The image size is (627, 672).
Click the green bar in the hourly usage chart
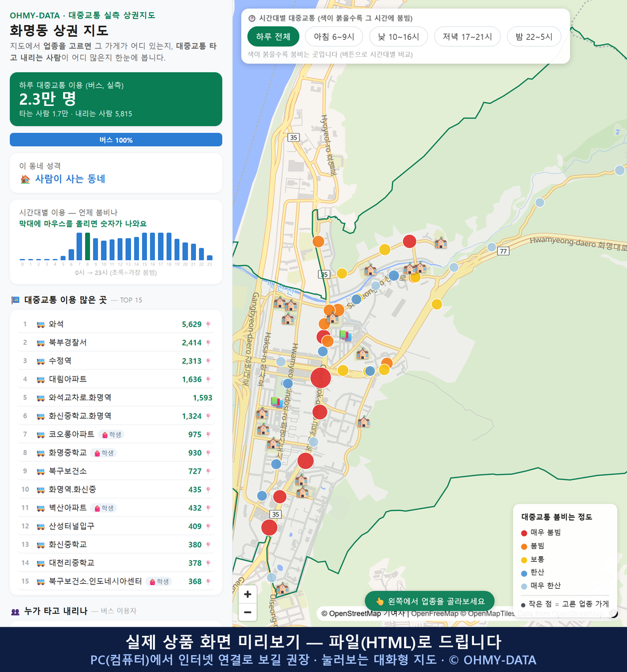[88, 247]
